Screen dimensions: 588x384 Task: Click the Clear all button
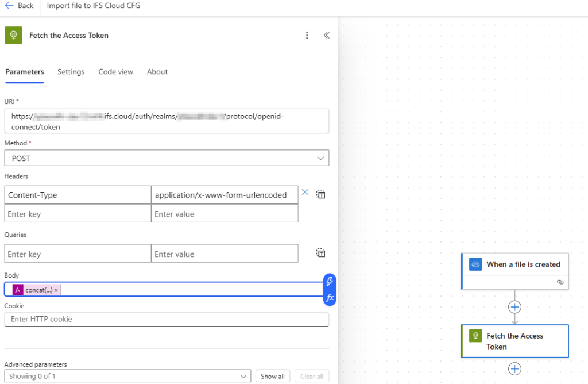(312, 376)
